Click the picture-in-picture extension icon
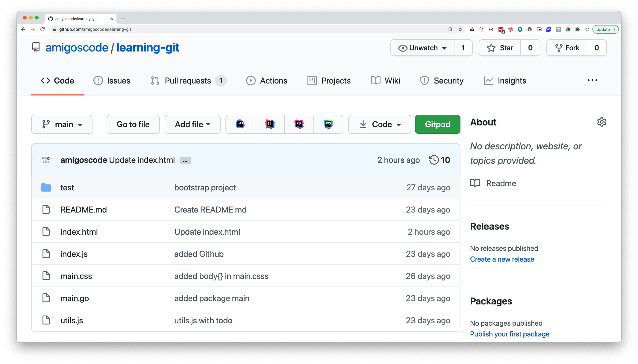Viewport: 638px width, 364px height. [539, 29]
